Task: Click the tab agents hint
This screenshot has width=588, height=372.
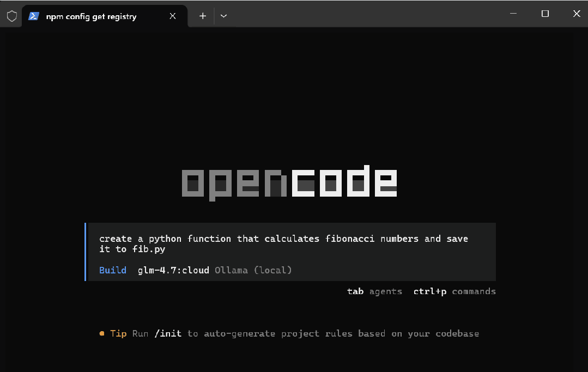Action: (x=374, y=291)
